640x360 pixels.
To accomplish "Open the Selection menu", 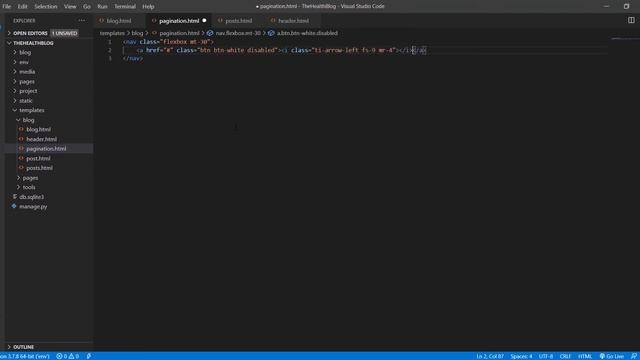I will 46,6.
